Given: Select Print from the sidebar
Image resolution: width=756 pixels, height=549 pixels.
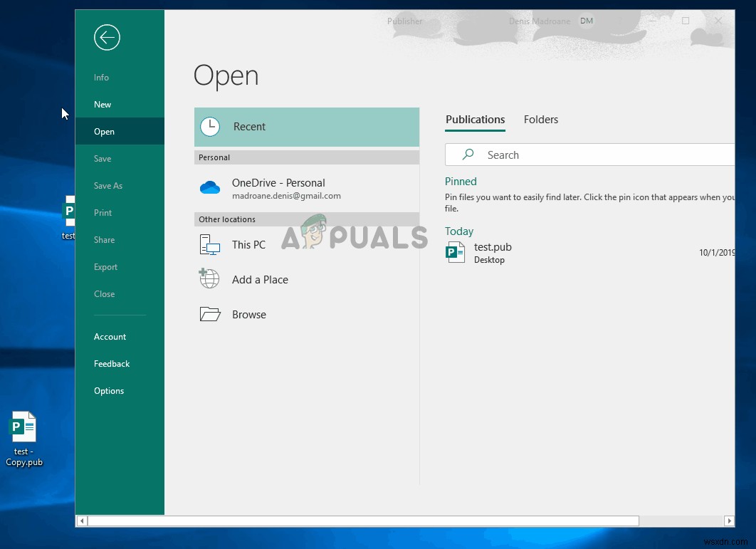Looking at the screenshot, I should tap(103, 212).
